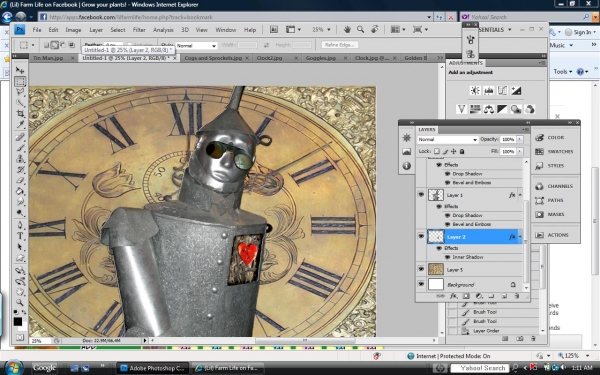Screen dimensions: 600x375
Task: Open the Image menu
Action: tap(73, 30)
